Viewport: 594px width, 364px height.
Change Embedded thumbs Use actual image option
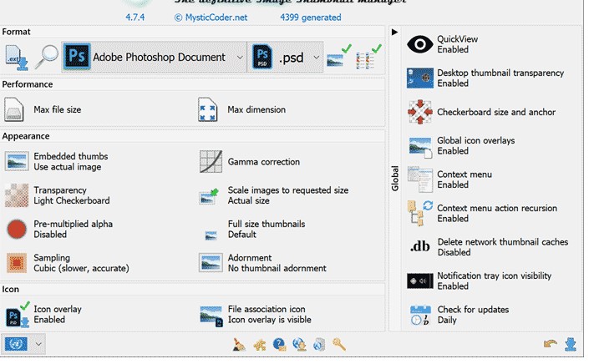pos(68,167)
